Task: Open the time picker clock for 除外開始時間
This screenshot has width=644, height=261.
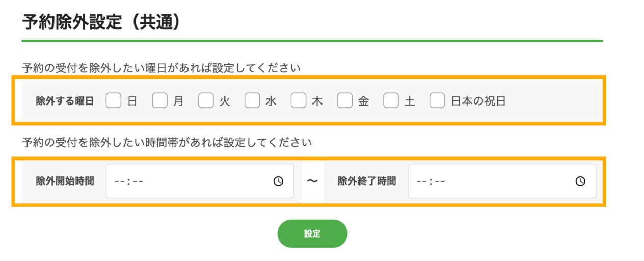Action: (x=278, y=181)
